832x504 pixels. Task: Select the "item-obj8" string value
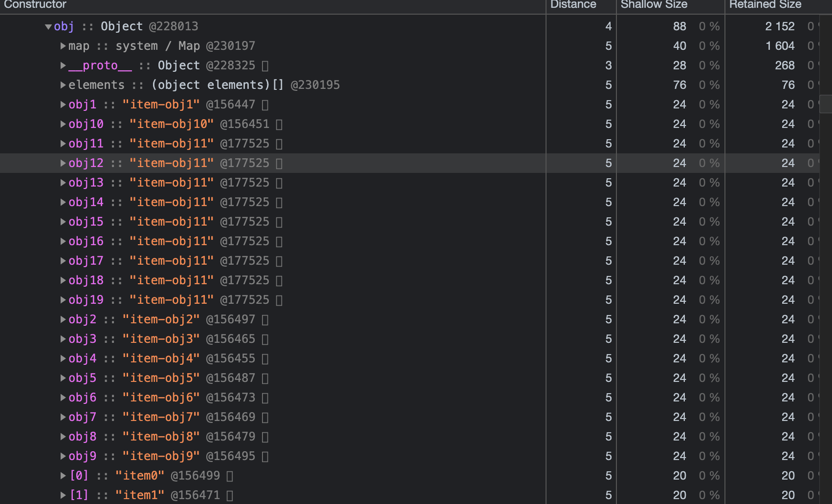[161, 437]
